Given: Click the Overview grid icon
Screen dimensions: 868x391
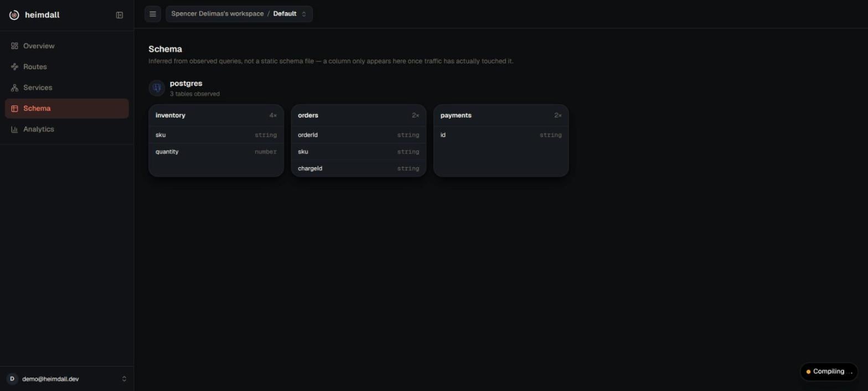Looking at the screenshot, I should click(15, 46).
